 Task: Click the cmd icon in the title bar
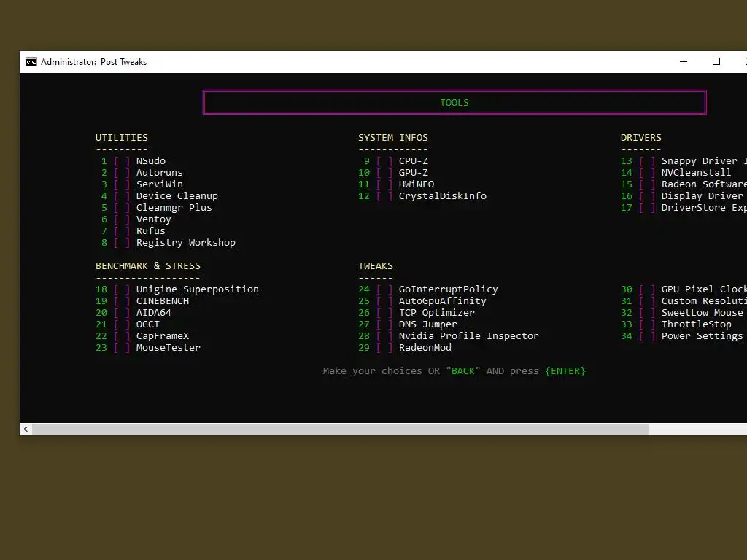pyautogui.click(x=31, y=62)
